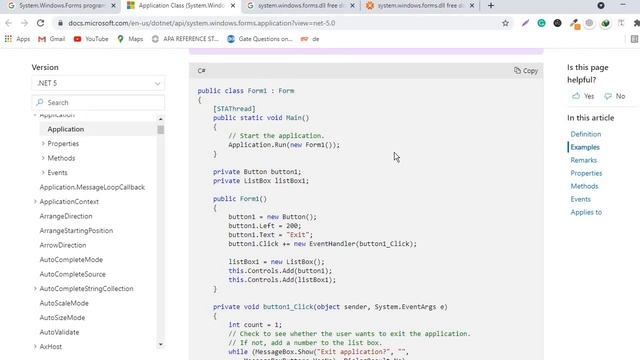The height and width of the screenshot is (360, 640).
Task: Click the sidebar scrollbar thumb
Action: pyautogui.click(x=160, y=129)
